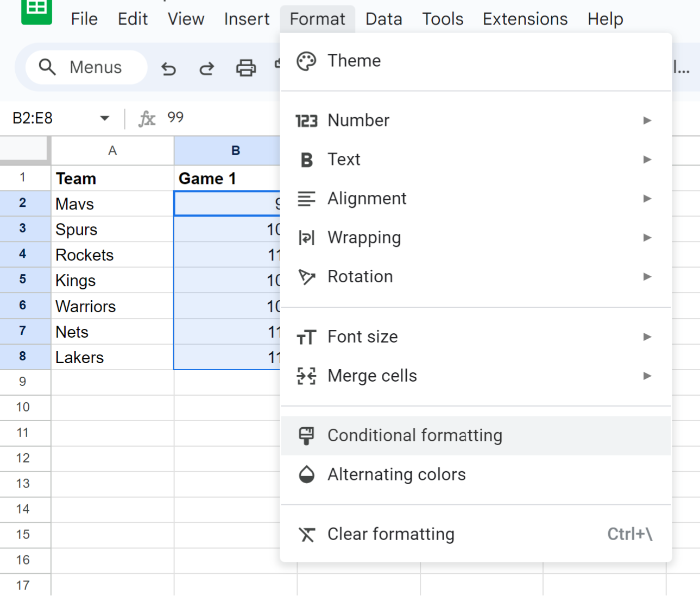Click the print icon
The height and width of the screenshot is (596, 700).
pos(245,68)
